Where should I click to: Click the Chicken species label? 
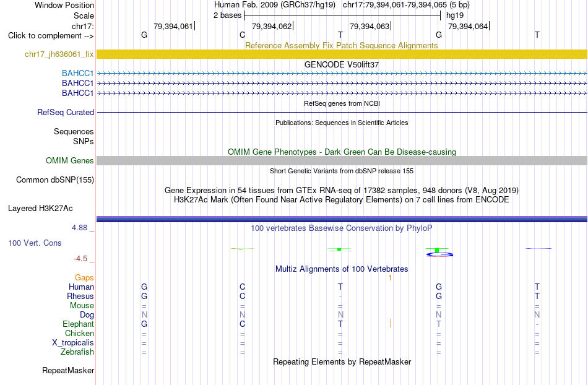[79, 333]
